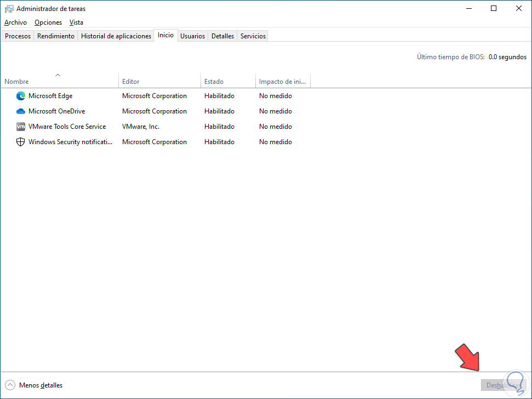The height and width of the screenshot is (399, 532).
Task: Open the Detalles tab
Action: coord(222,36)
